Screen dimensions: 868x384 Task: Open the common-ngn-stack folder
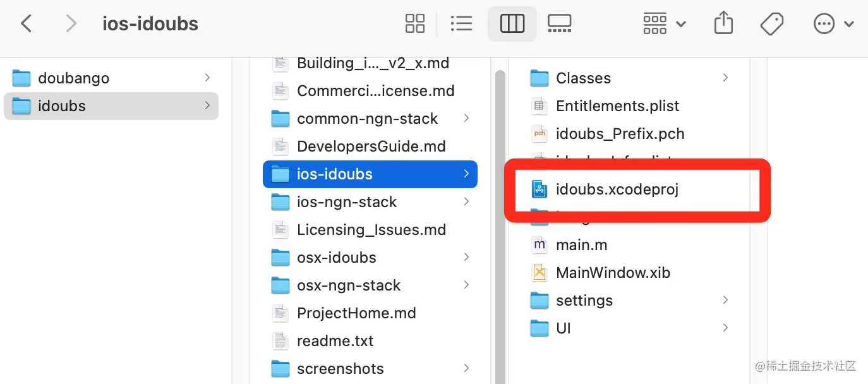pos(370,119)
